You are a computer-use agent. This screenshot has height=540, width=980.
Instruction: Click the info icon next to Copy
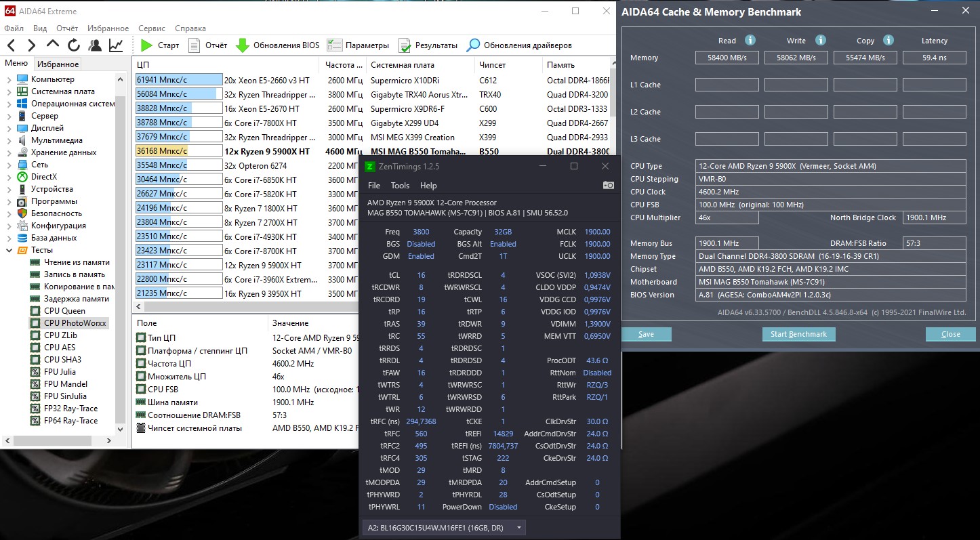(889, 40)
